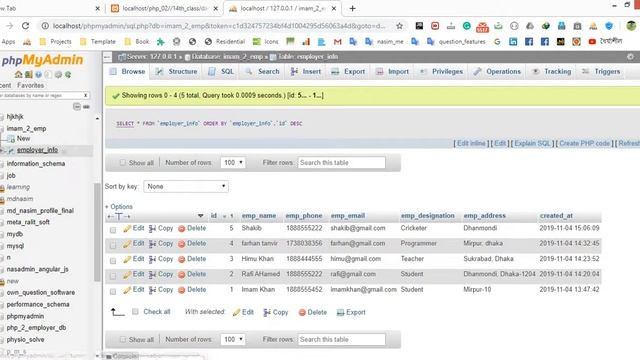Viewport: 640px width, 360px height.
Task: Open Sort by key dropdown
Action: [186, 186]
